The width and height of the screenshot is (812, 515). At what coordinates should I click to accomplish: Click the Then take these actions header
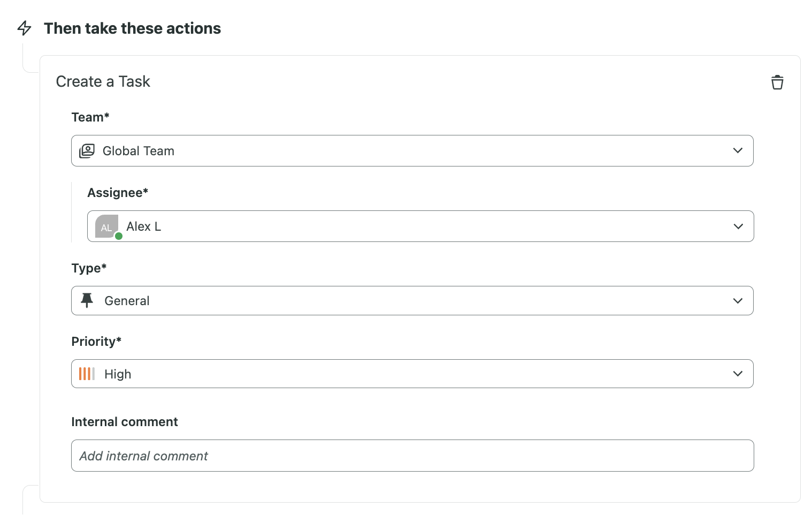coord(132,28)
